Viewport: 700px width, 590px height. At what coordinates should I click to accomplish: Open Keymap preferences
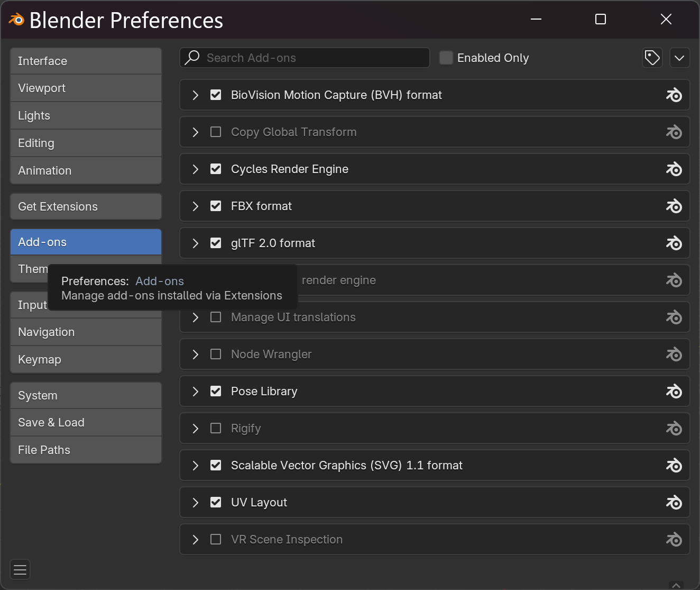[x=86, y=359]
